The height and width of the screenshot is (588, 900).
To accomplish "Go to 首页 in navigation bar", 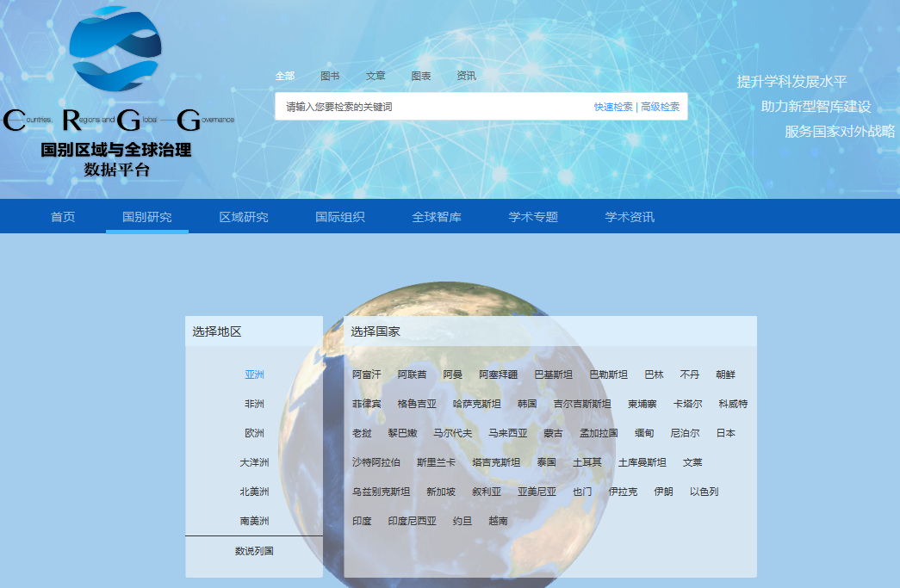I will point(63,217).
